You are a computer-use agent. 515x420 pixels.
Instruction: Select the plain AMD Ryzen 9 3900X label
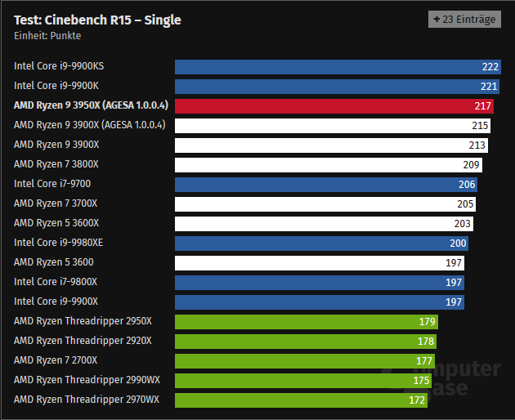(x=56, y=145)
